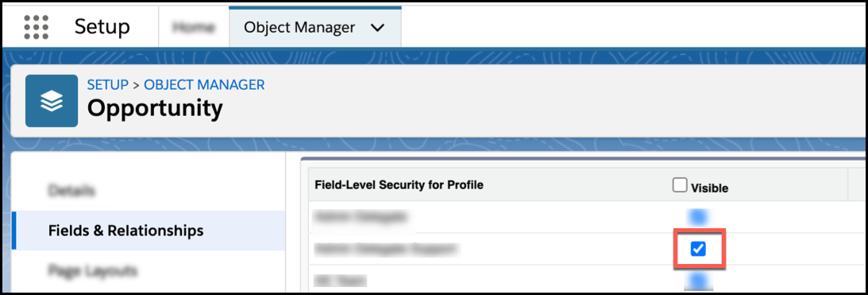The image size is (868, 295).
Task: Expand the Object Manager tab chevron
Action: point(377,28)
